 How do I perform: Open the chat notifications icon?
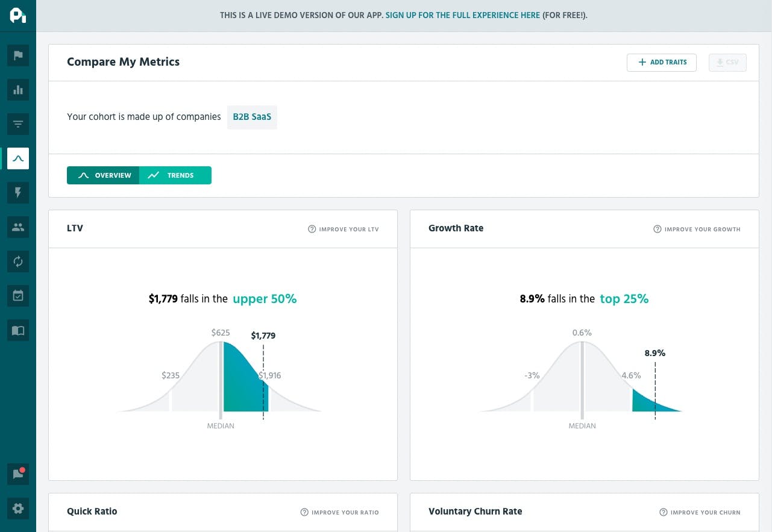[x=18, y=474]
